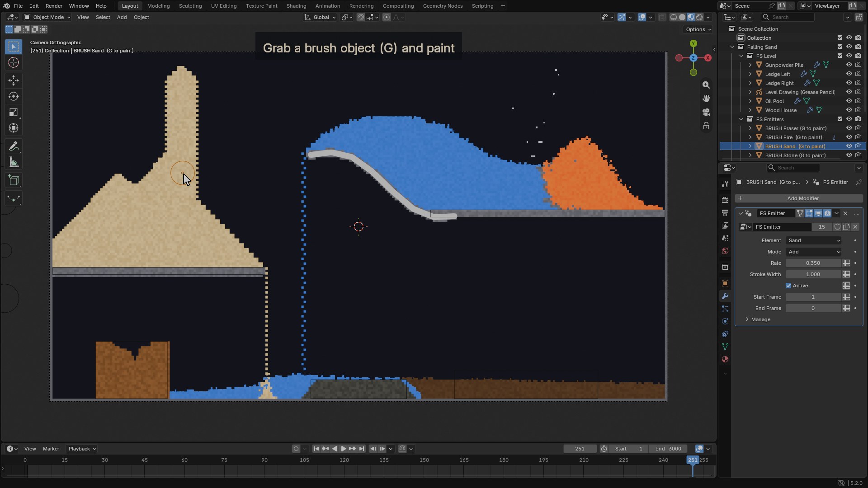Exclude FS Emitters collection checkbox
Screen dimensions: 868x488
840,119
